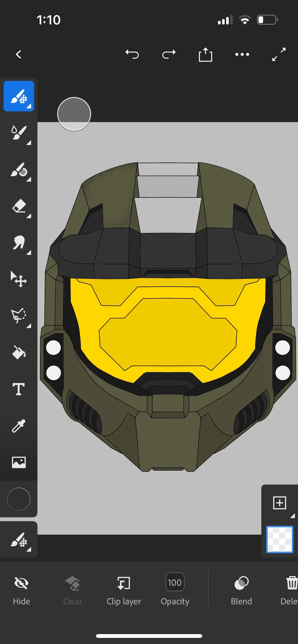Screen dimensions: 298x644
Task: Add a new layer with plus icon
Action: click(280, 503)
